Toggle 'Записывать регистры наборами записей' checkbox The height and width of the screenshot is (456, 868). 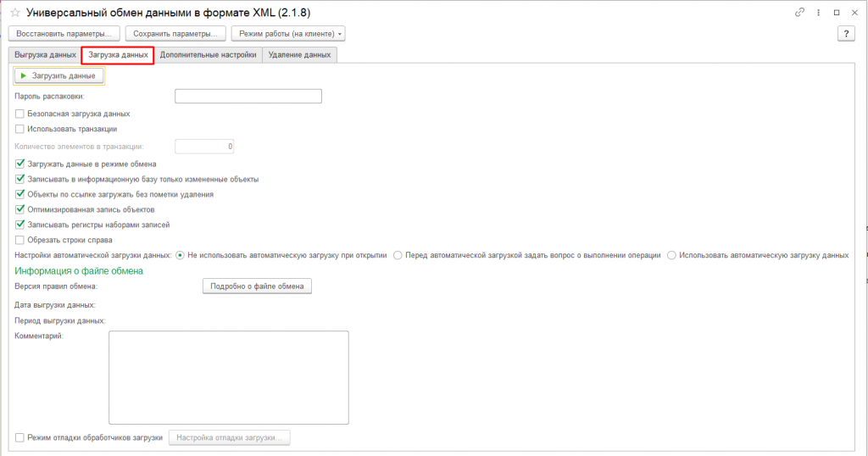pos(20,225)
